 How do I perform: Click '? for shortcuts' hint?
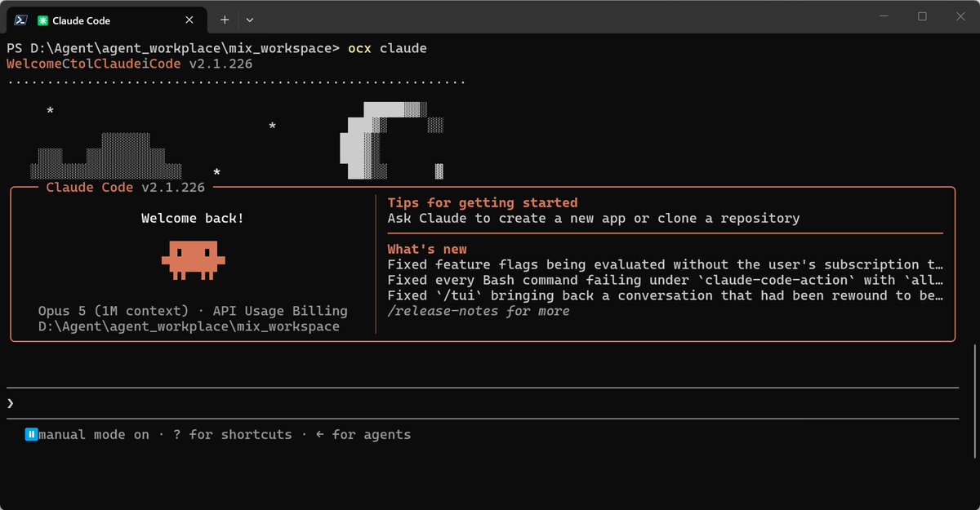pyautogui.click(x=233, y=435)
